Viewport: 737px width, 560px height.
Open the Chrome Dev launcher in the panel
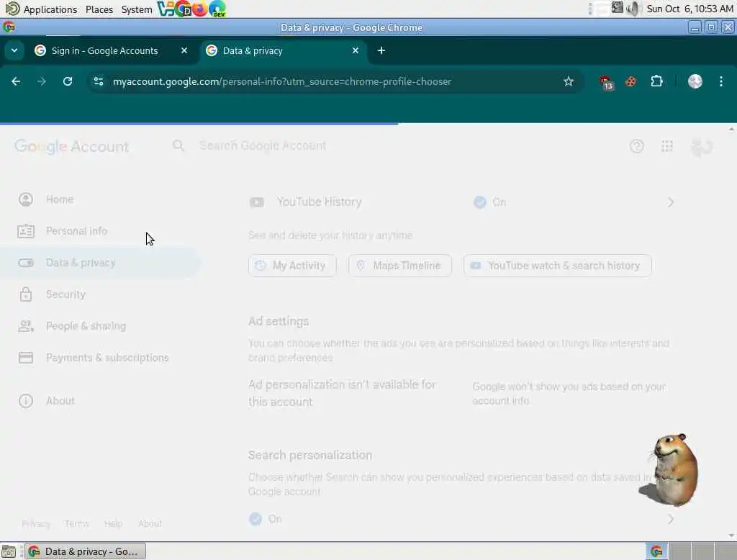pos(184,9)
